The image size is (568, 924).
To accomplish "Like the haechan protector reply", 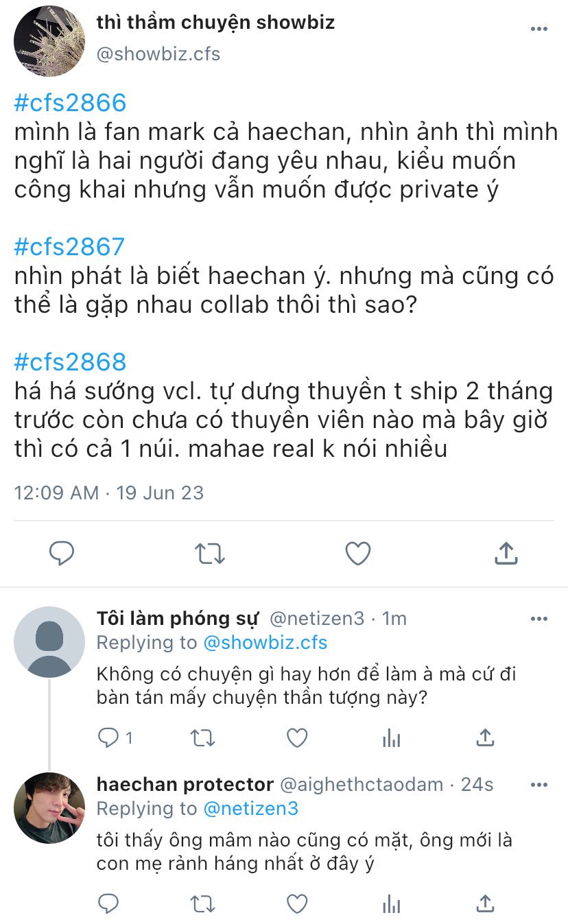I will tap(296, 903).
